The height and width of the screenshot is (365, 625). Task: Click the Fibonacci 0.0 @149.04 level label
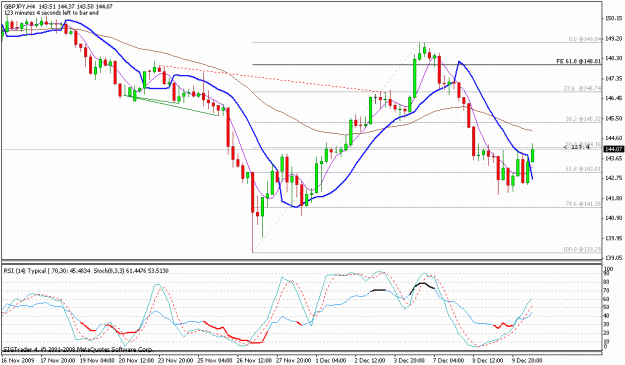click(x=585, y=39)
